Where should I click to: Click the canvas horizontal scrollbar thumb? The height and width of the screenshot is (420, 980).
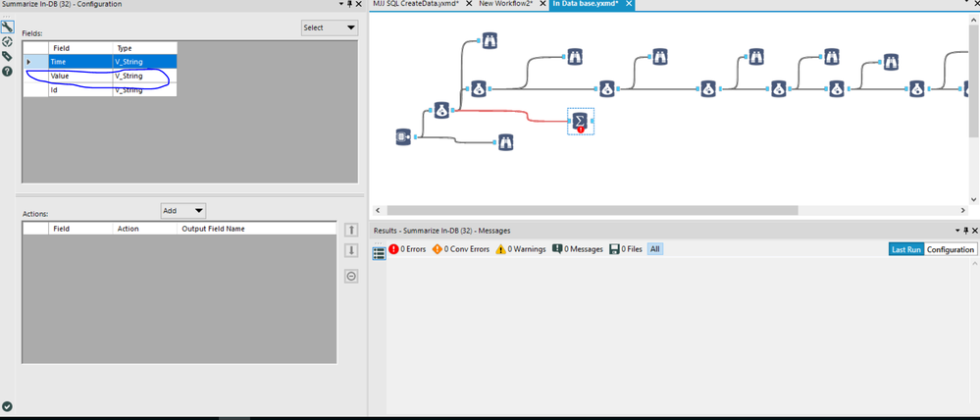click(592, 211)
